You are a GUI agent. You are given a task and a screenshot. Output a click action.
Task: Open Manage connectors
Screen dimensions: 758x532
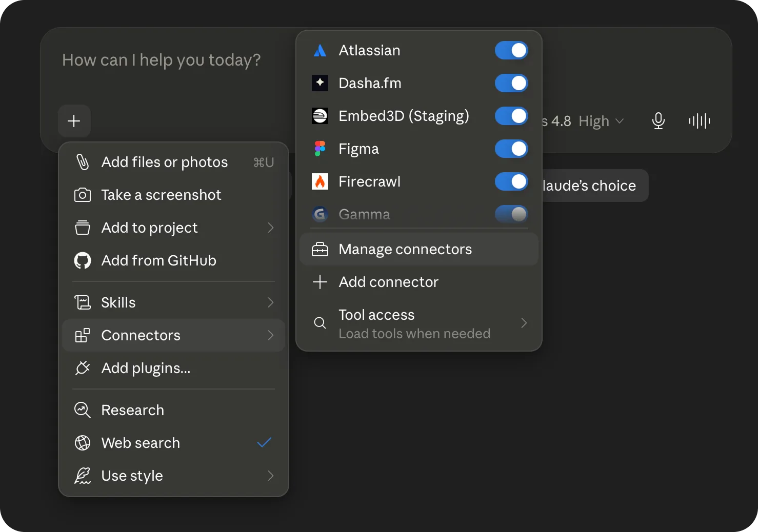click(419, 249)
